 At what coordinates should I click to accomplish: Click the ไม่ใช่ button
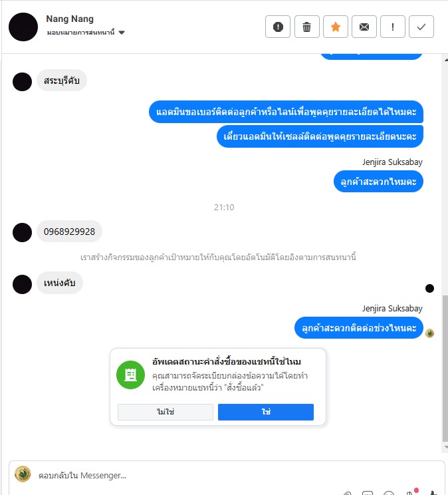click(x=166, y=412)
